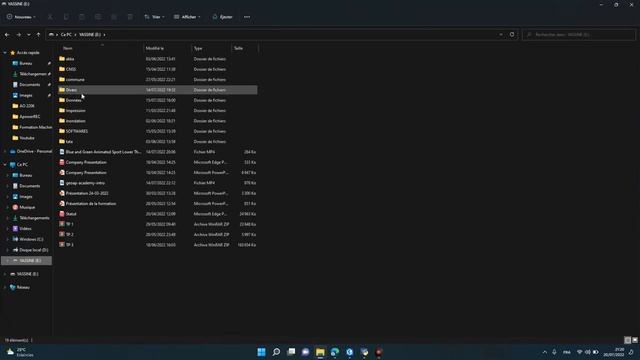
Task: Open the weather widget on taskbar
Action: click(x=20, y=352)
